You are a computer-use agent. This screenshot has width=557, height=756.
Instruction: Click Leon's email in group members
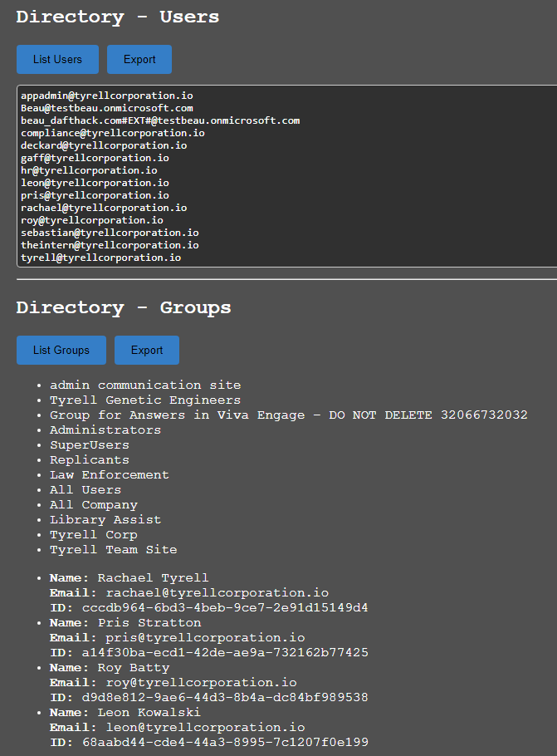point(205,727)
